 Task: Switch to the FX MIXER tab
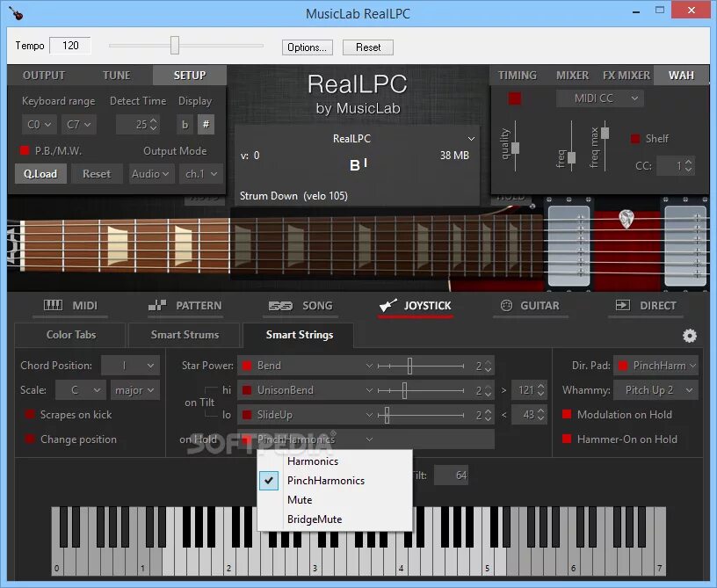click(626, 76)
